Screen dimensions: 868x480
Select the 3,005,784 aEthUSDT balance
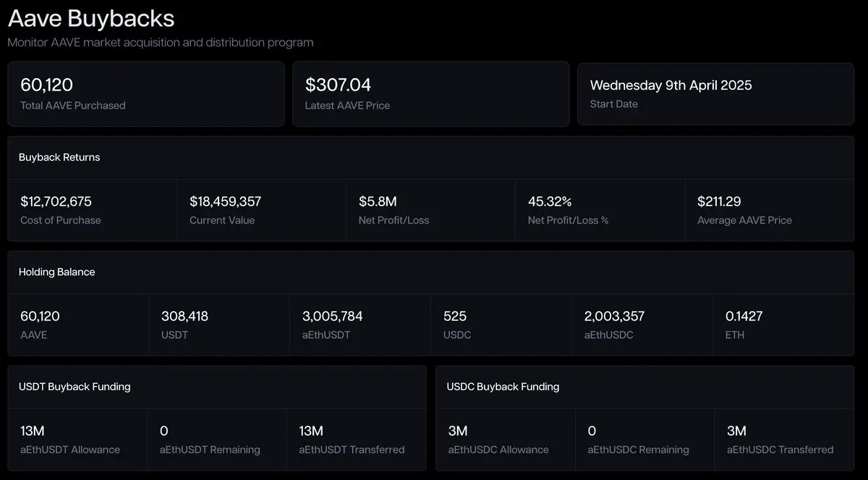[x=333, y=316]
